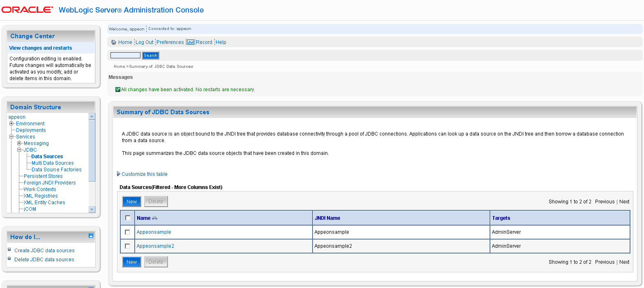Click the top New button above table
The height and width of the screenshot is (288, 644).
coord(132,201)
